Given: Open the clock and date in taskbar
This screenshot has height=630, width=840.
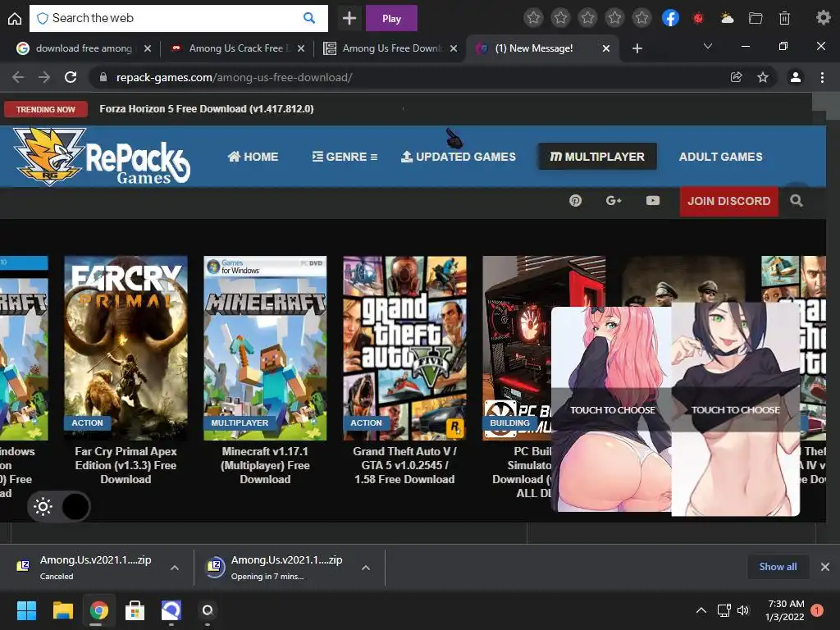Looking at the screenshot, I should [785, 610].
